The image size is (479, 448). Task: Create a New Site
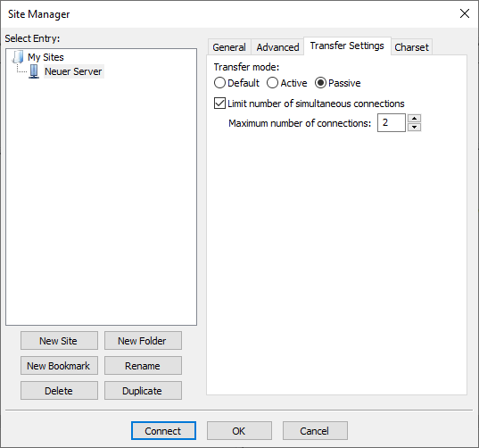click(x=59, y=340)
